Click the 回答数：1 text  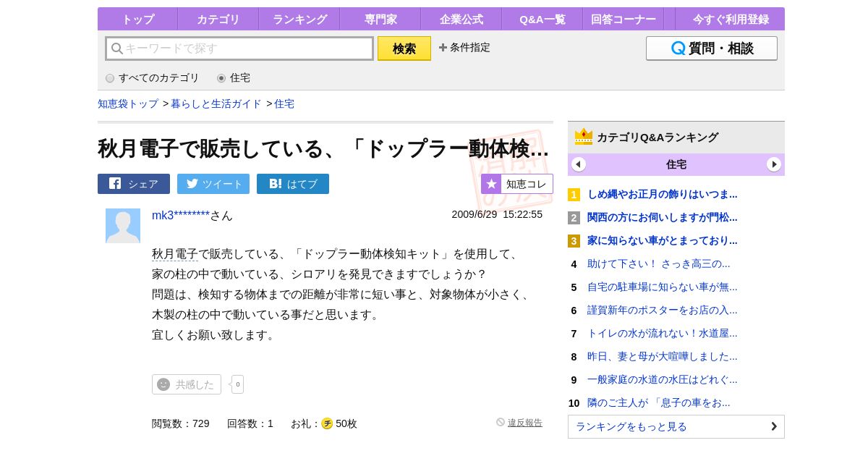coord(250,423)
